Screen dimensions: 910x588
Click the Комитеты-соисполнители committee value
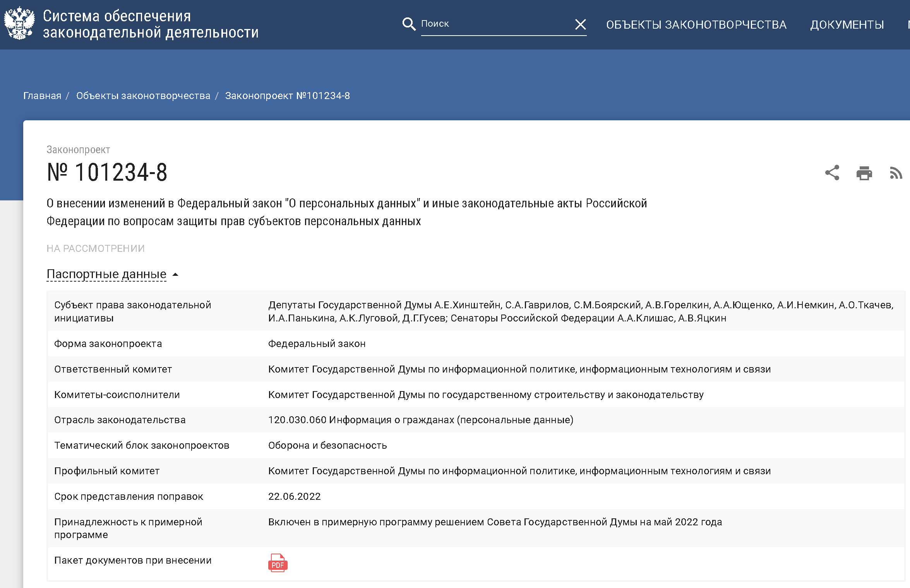coord(485,395)
